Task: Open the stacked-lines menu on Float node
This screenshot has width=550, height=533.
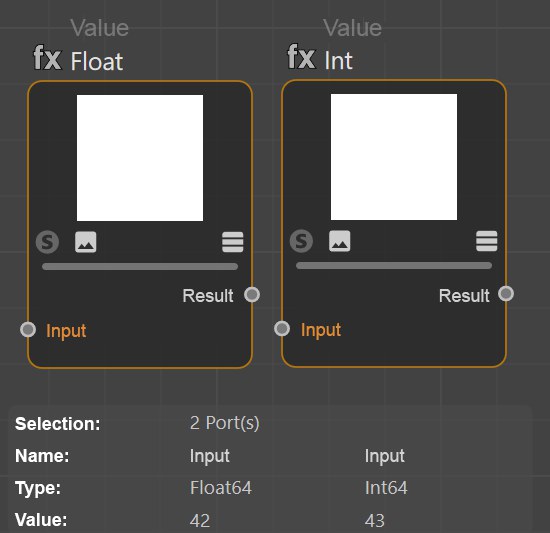Action: (233, 242)
